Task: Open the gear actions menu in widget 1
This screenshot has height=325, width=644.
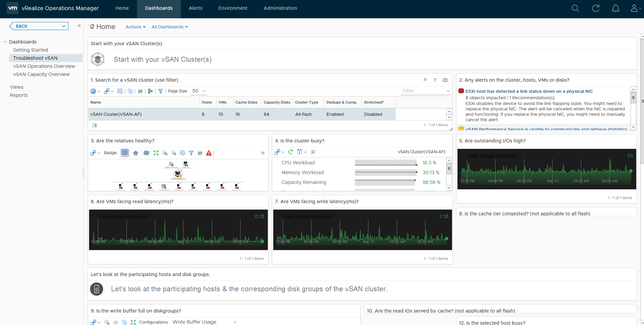Action: pyautogui.click(x=95, y=91)
